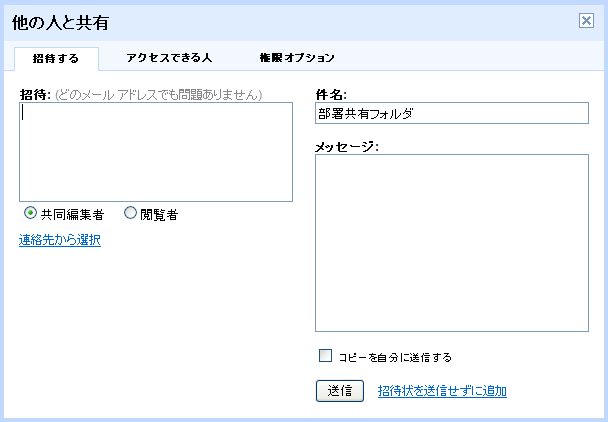Click the gray どのメール アドレスでも問題ありません hint

point(160,94)
